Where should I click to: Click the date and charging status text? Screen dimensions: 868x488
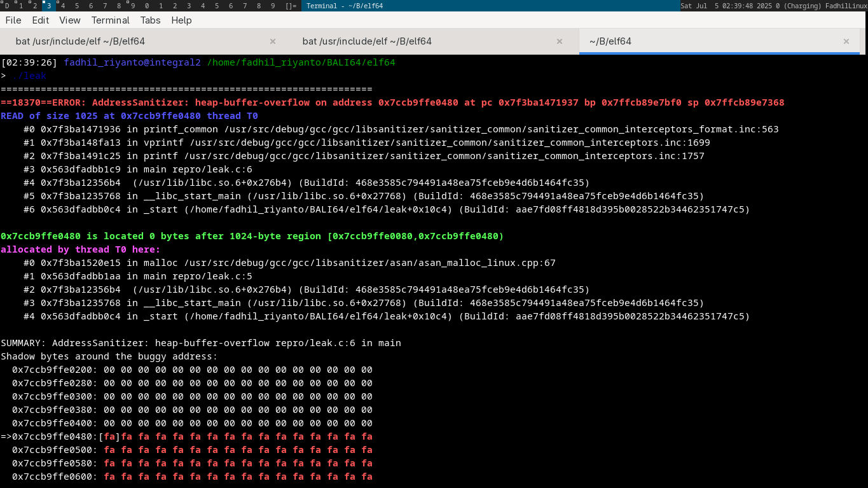click(769, 6)
